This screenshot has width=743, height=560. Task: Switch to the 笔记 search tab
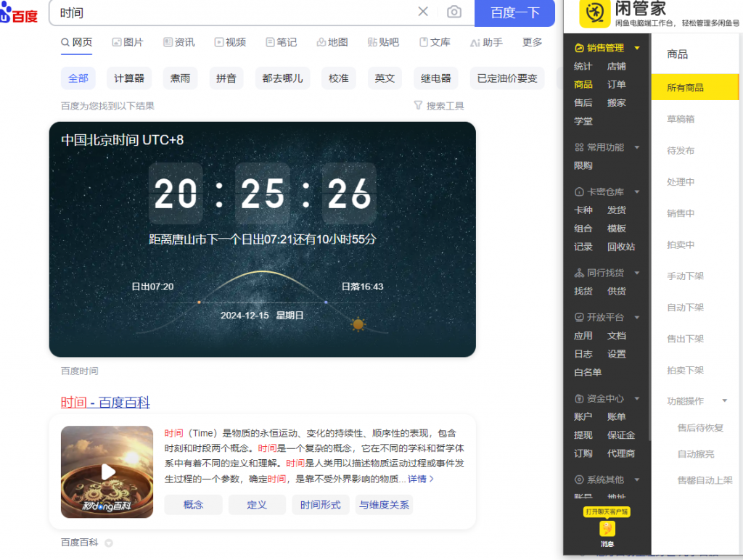tap(281, 42)
